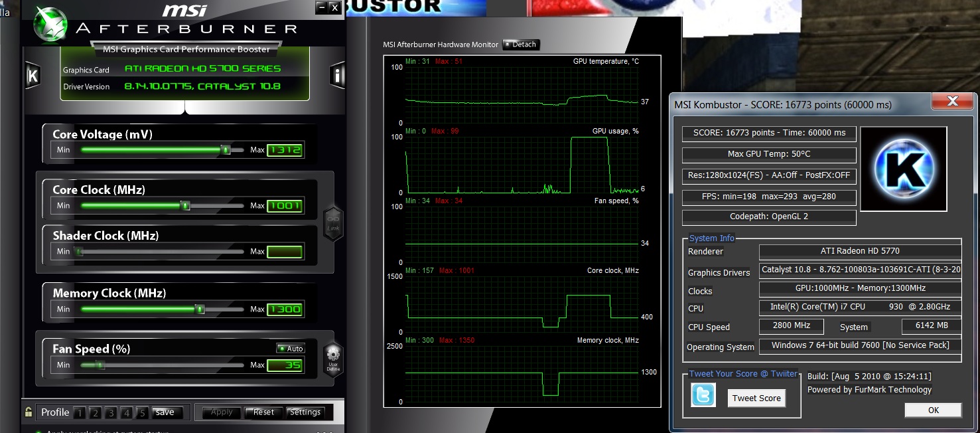Click the Twitter bird icon in Kombustor
The width and height of the screenshot is (980, 433).
pos(703,395)
